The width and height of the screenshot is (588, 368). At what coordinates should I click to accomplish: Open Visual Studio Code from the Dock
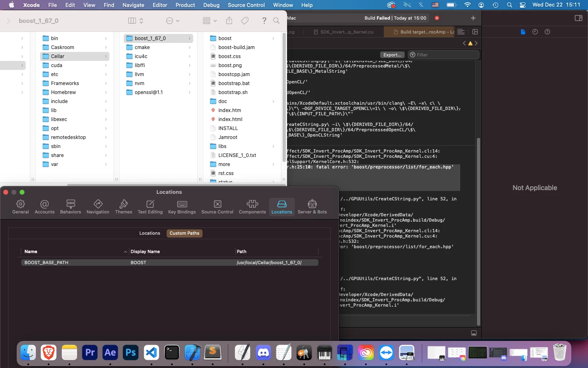[151, 352]
